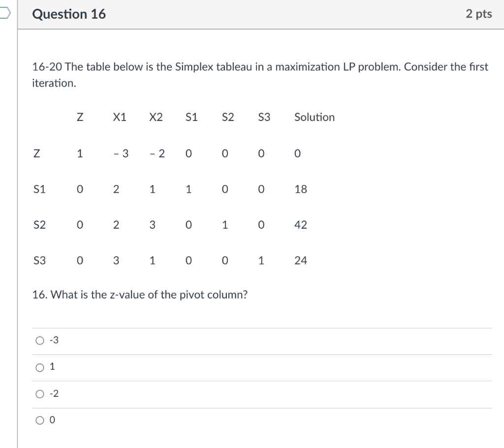This screenshot has width=504, height=448.
Task: Click the pivot column question text
Action: [140, 295]
